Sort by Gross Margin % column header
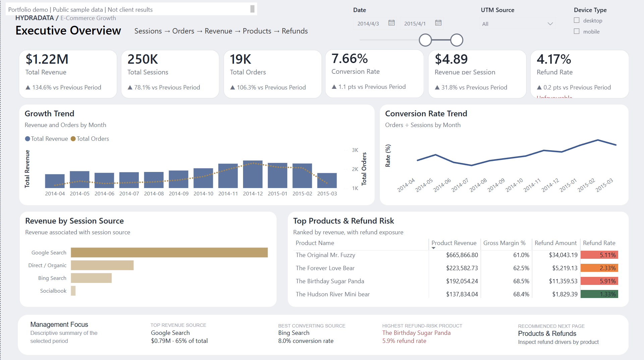 pos(504,243)
